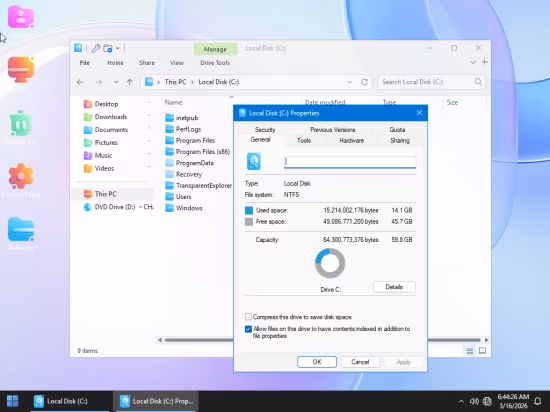Image resolution: width=550 pixels, height=412 pixels.
Task: Open the Share ribbon tab
Action: (147, 63)
